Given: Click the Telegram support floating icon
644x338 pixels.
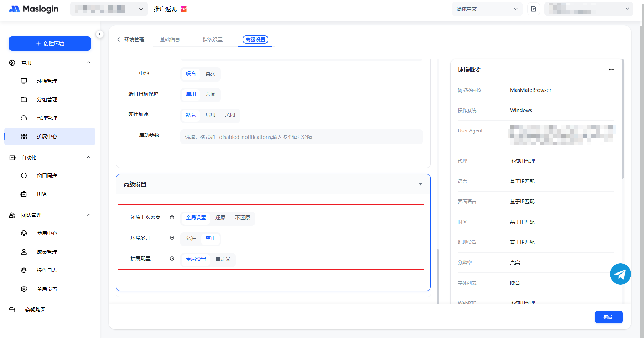Looking at the screenshot, I should tap(620, 274).
